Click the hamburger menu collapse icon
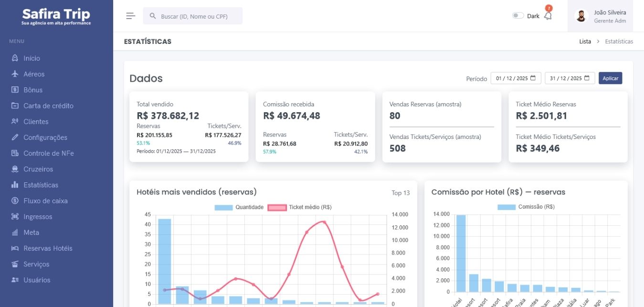Screen dimensions: 644x307 click(x=130, y=16)
